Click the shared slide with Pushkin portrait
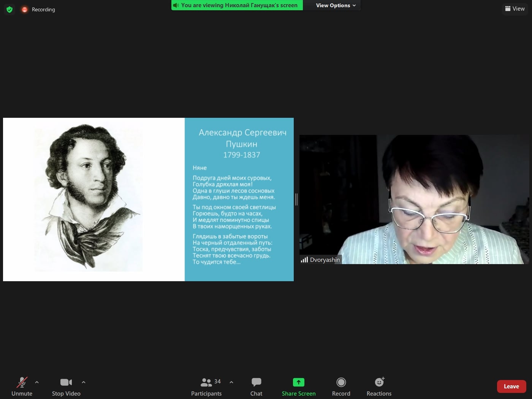532x399 pixels. point(148,199)
